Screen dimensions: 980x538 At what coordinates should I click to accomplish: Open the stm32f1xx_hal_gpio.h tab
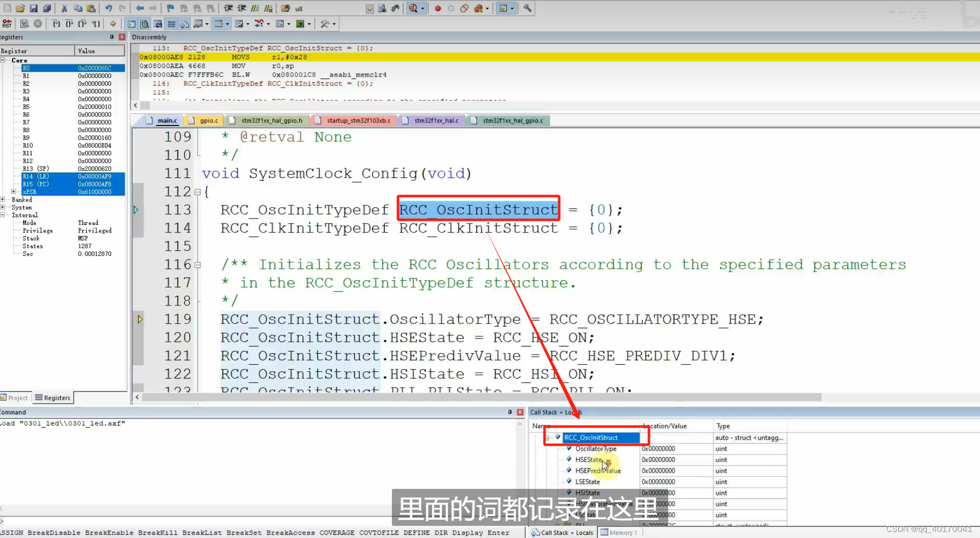267,120
